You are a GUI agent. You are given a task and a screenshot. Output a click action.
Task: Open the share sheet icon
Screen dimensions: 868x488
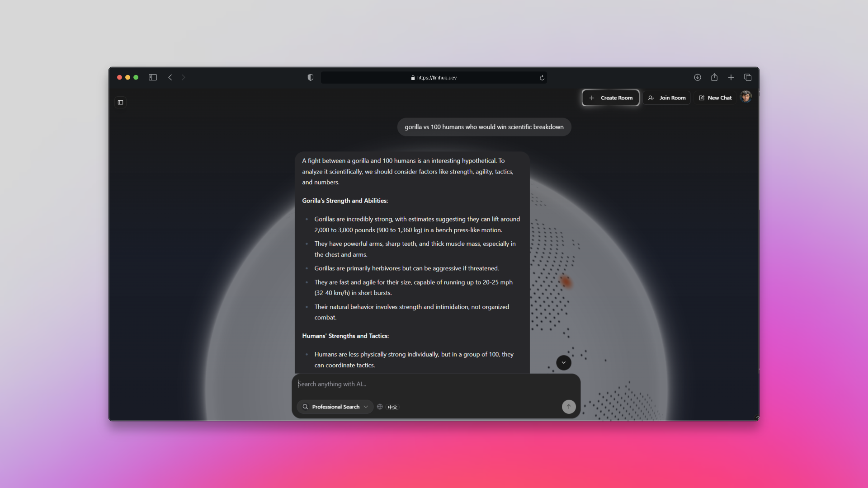(714, 77)
